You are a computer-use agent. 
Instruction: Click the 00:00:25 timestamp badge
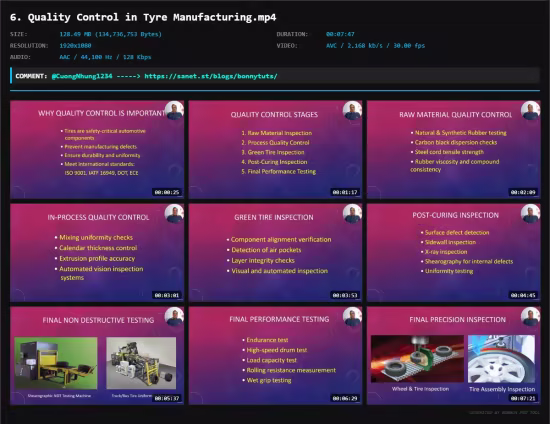[x=167, y=192]
